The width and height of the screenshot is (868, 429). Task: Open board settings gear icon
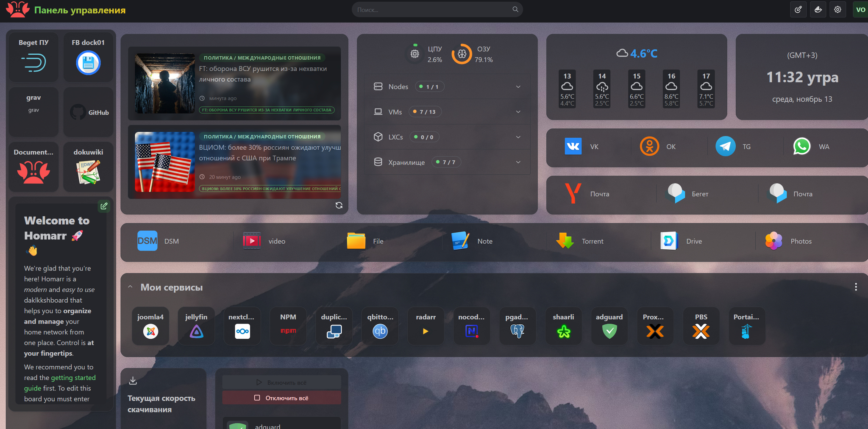[837, 9]
